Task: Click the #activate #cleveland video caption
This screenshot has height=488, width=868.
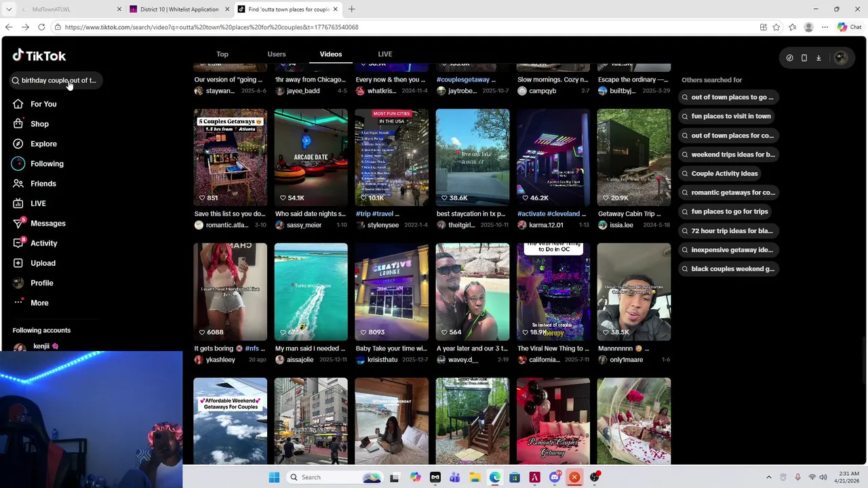Action: [552, 213]
